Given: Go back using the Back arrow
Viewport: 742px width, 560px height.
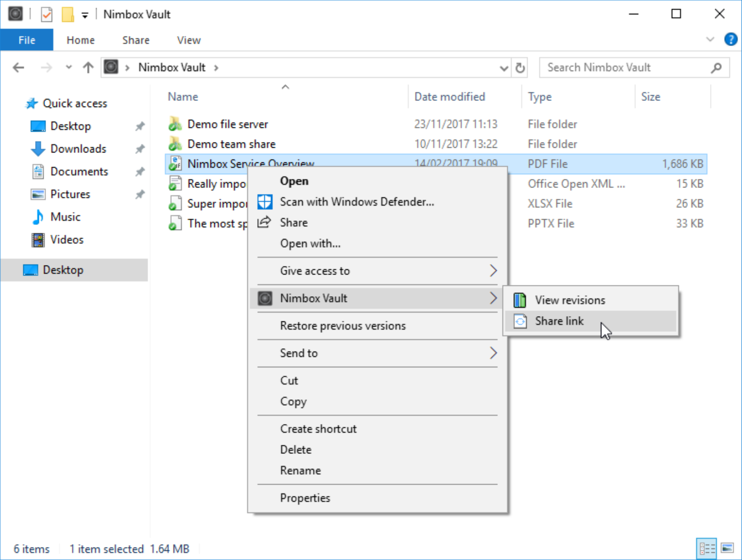Looking at the screenshot, I should (x=19, y=68).
